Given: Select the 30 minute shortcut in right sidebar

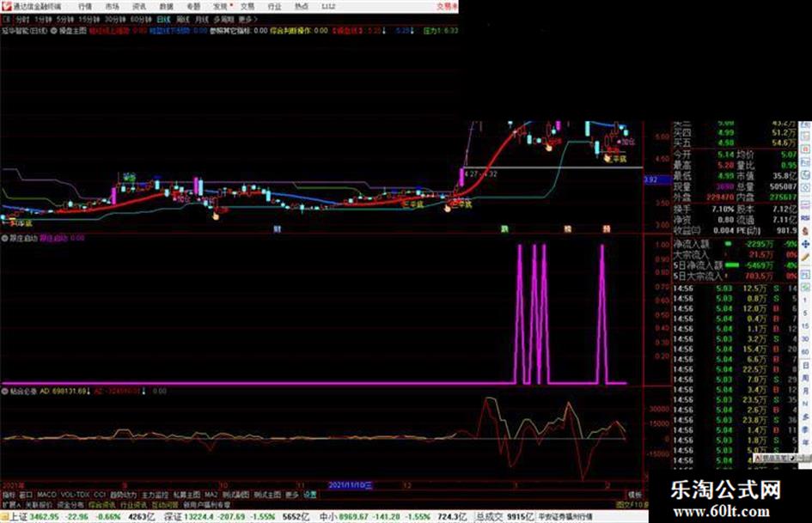Looking at the screenshot, I should click(x=805, y=339).
